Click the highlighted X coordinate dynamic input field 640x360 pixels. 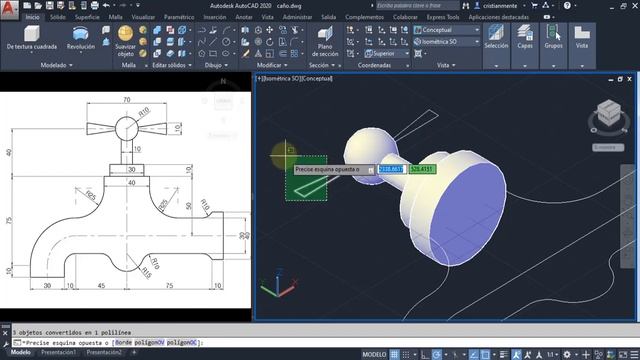(391, 169)
